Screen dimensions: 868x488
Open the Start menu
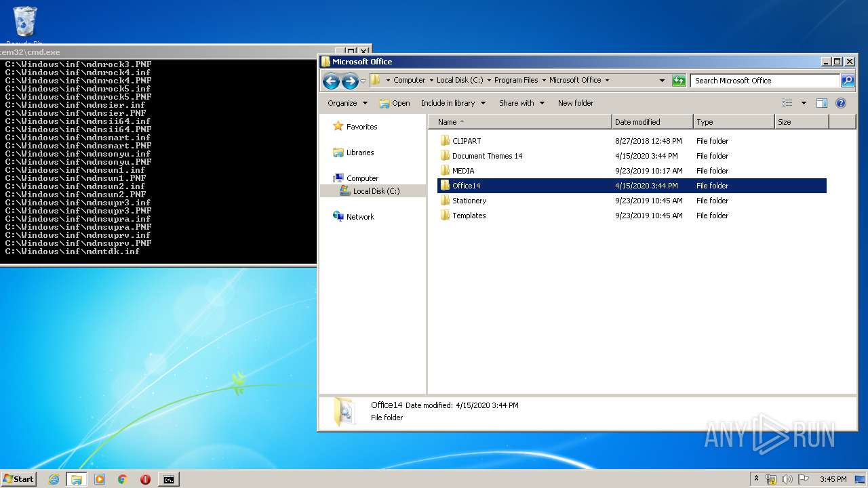pyautogui.click(x=18, y=479)
